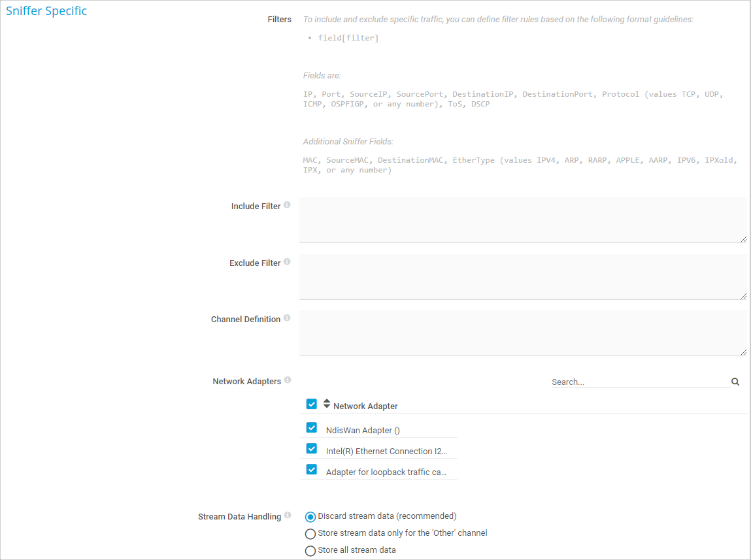Toggle the select-all Network Adapter checkbox

[312, 404]
